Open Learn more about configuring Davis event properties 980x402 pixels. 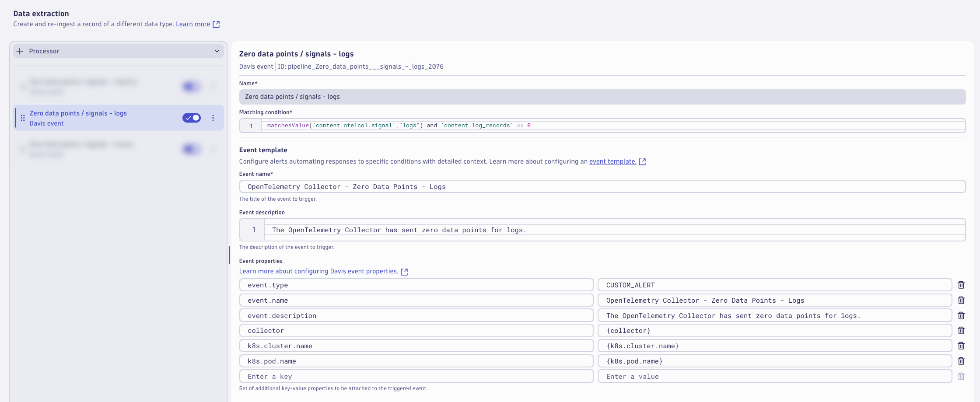tap(318, 271)
